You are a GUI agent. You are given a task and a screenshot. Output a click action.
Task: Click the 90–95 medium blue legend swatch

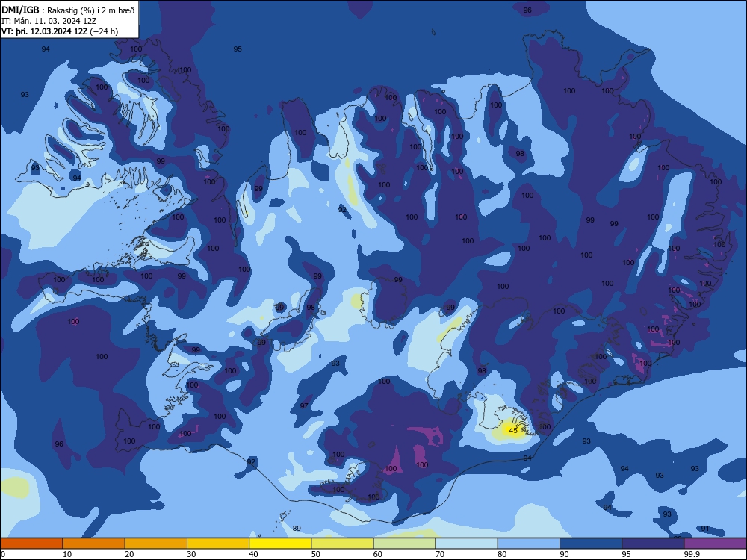pyautogui.click(x=591, y=544)
